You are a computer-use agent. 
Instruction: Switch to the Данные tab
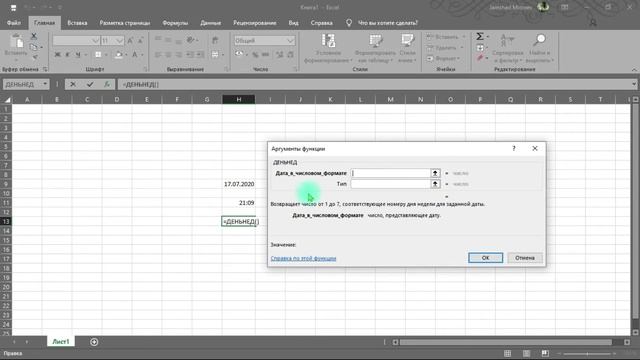211,23
